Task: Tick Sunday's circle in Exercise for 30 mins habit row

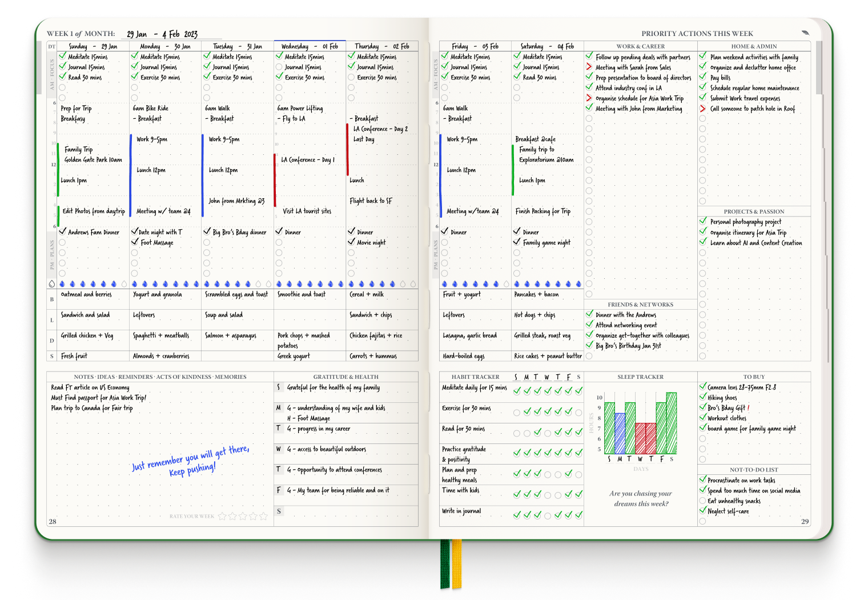Action: 517,412
